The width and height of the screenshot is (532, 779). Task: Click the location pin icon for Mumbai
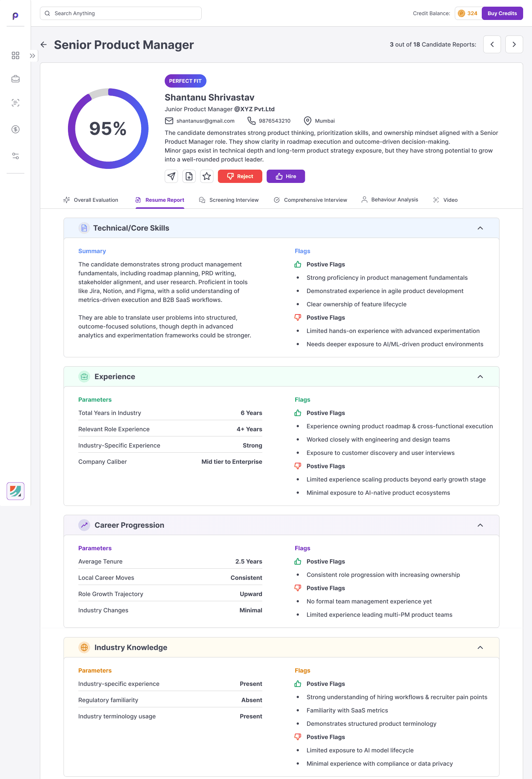coord(307,121)
